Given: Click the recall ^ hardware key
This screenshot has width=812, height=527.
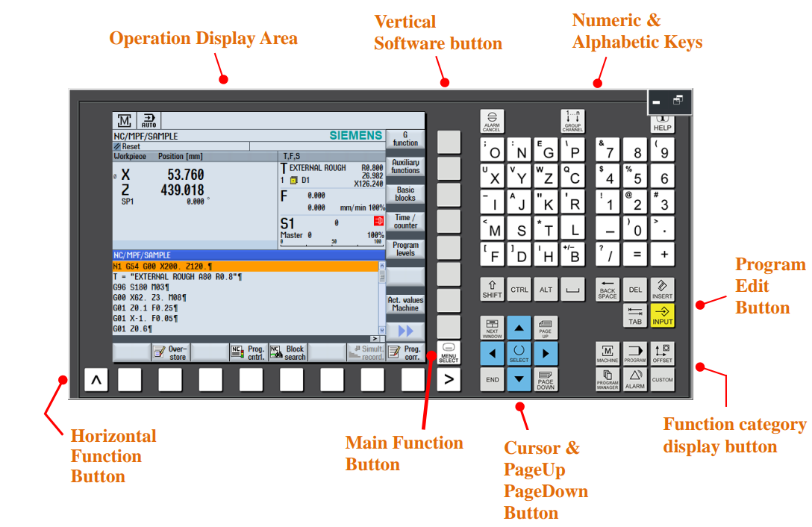Looking at the screenshot, I should point(96,380).
